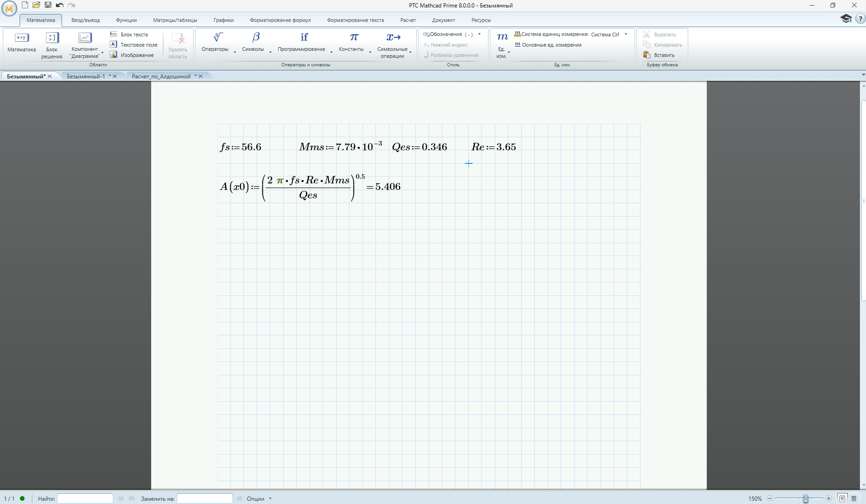Click the redo arrow icon
Viewport: 866px width, 504px height.
tap(71, 5)
